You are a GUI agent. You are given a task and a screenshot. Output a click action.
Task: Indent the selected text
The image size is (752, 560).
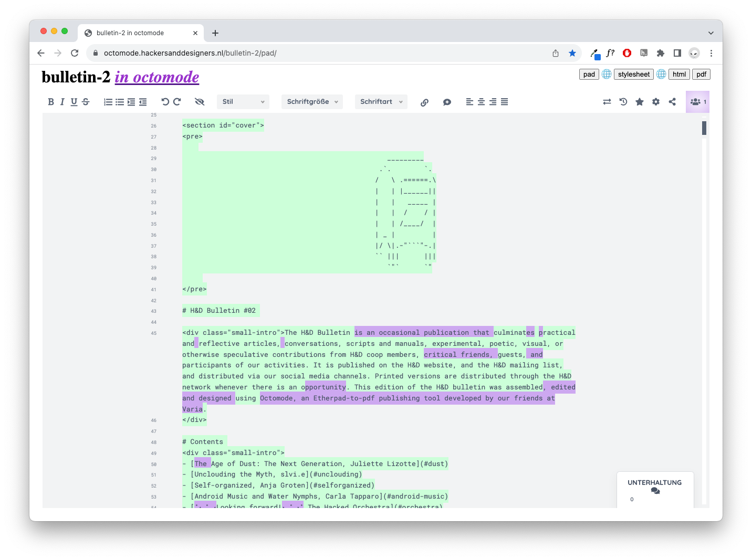tap(131, 102)
